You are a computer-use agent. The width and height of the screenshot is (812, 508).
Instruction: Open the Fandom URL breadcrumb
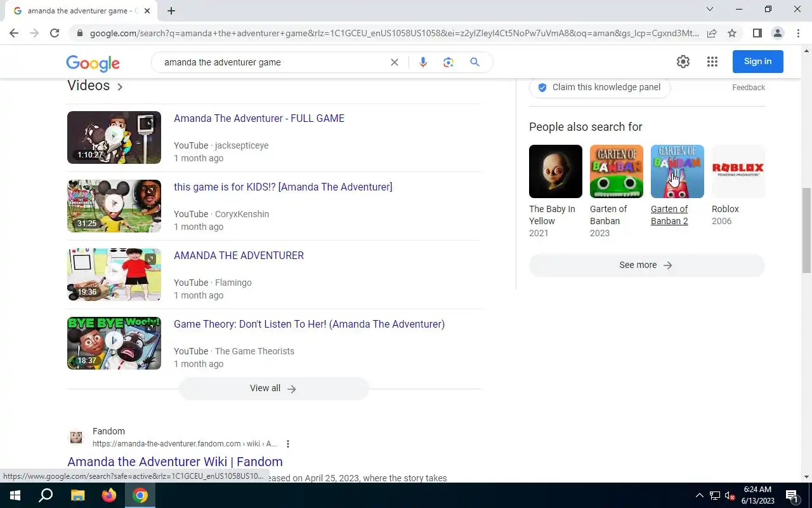185,444
